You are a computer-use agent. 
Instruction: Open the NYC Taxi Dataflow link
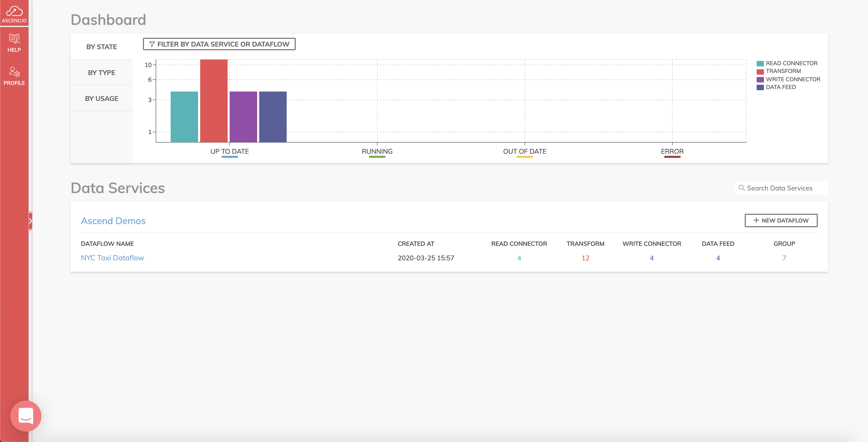pyautogui.click(x=112, y=257)
